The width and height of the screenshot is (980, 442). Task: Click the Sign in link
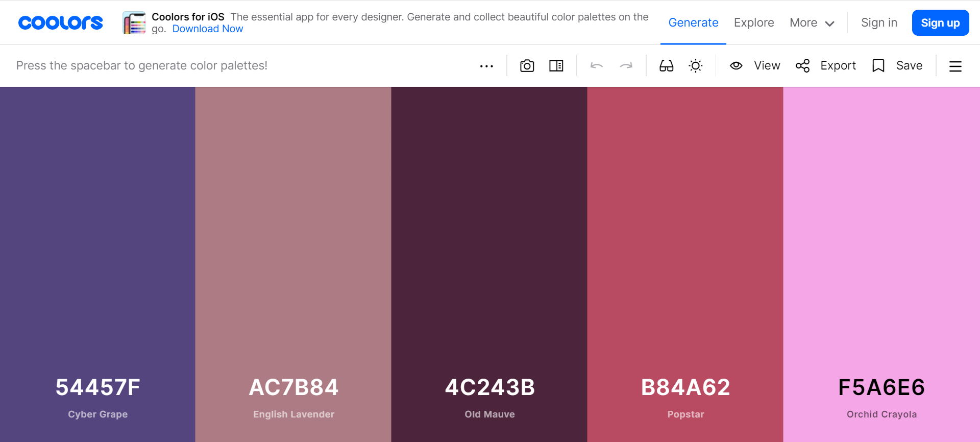[879, 22]
